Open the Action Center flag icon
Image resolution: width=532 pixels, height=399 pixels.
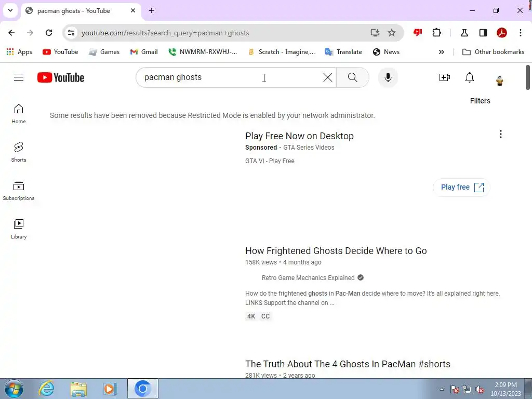pos(454,390)
